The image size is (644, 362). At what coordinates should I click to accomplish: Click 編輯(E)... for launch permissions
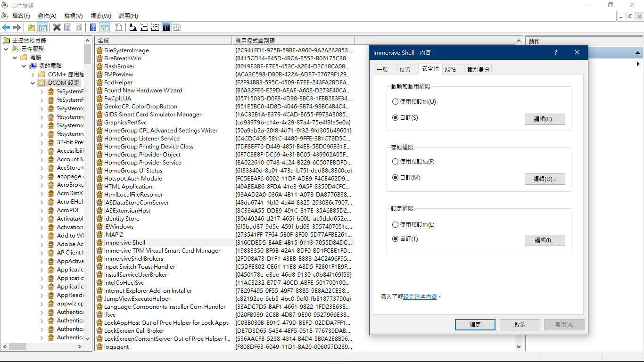point(545,119)
